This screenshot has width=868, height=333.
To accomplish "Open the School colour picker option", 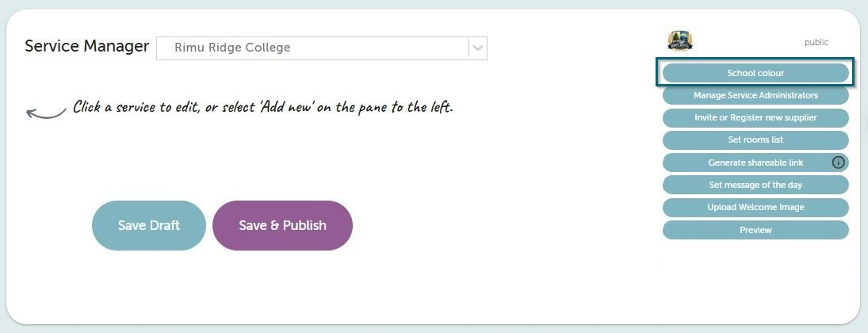I will (755, 73).
